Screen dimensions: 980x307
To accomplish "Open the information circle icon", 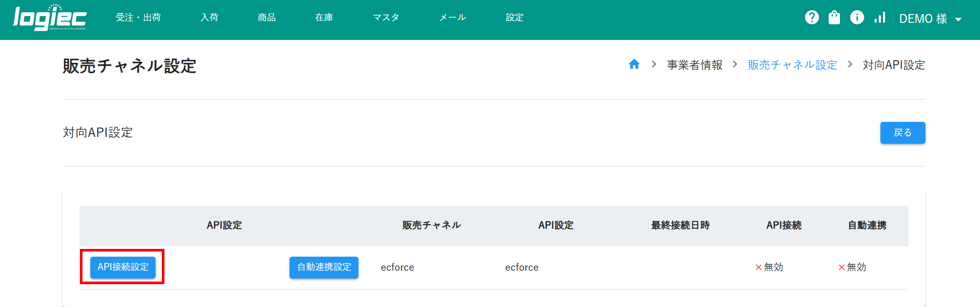I will (857, 18).
